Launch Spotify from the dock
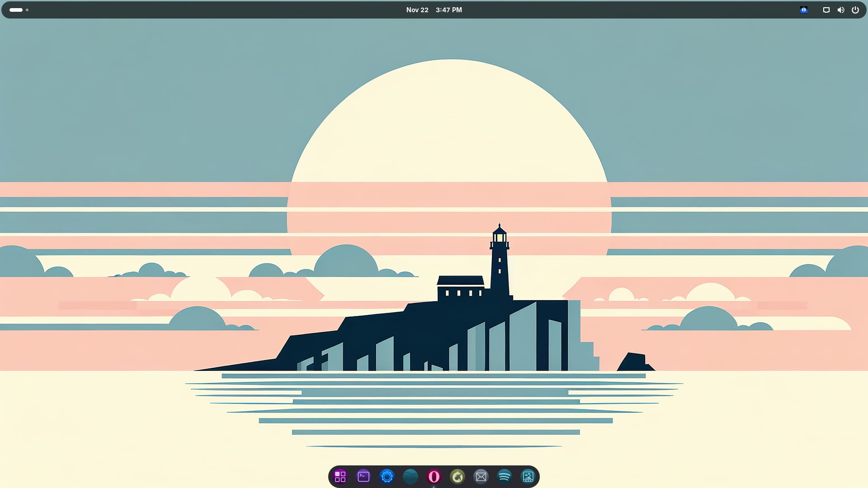Viewport: 868px width, 488px height. pyautogui.click(x=505, y=477)
